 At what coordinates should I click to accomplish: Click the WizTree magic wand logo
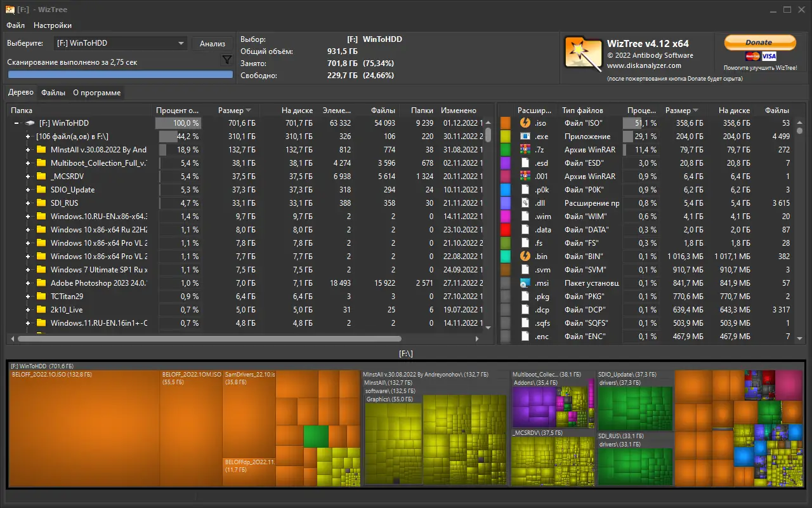(x=584, y=53)
